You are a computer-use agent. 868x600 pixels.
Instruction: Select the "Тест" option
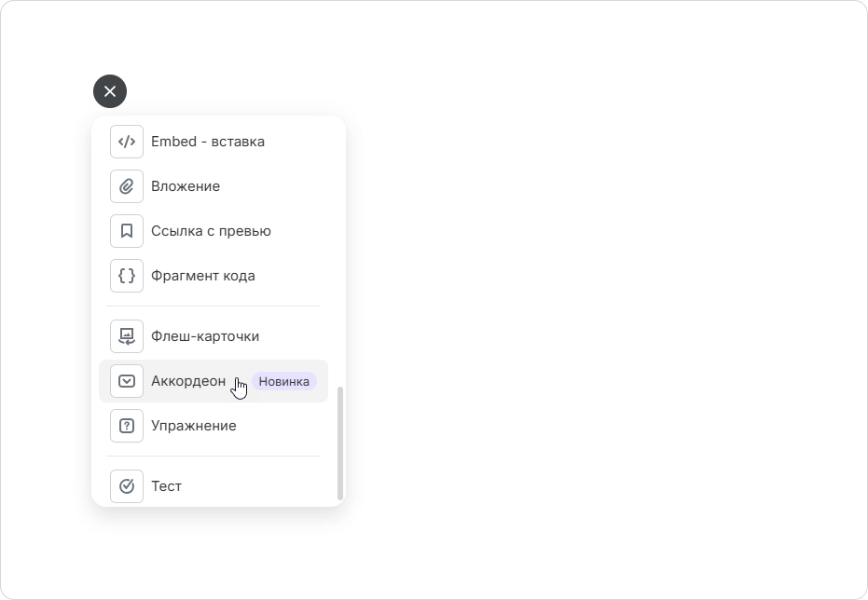coord(214,486)
